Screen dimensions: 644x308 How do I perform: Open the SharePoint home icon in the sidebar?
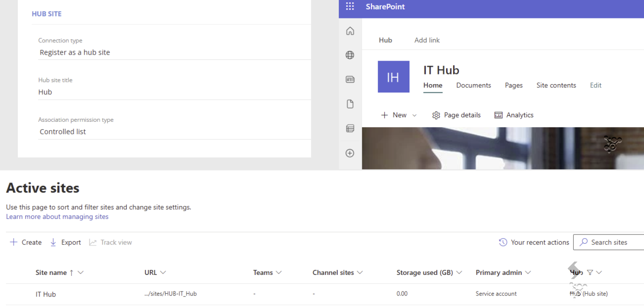[x=350, y=31]
